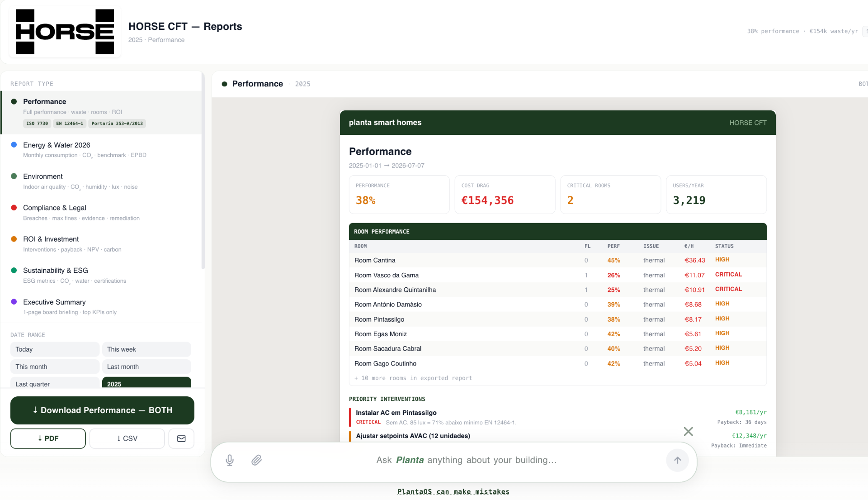Click 'planta smart homes' report header
868x500 pixels.
coord(385,123)
